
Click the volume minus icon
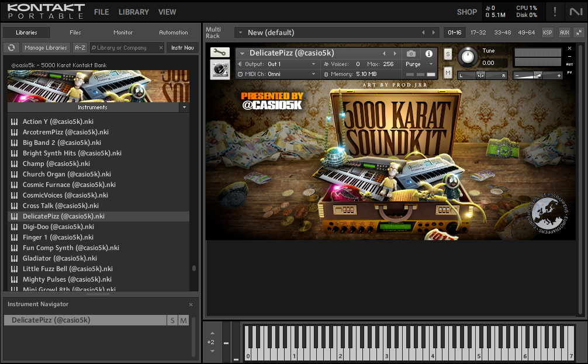click(x=517, y=75)
